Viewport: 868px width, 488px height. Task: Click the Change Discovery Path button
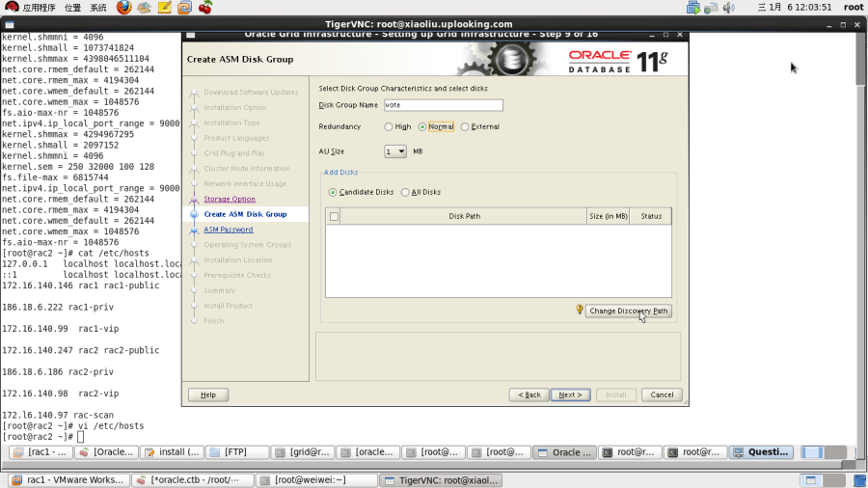click(x=628, y=311)
